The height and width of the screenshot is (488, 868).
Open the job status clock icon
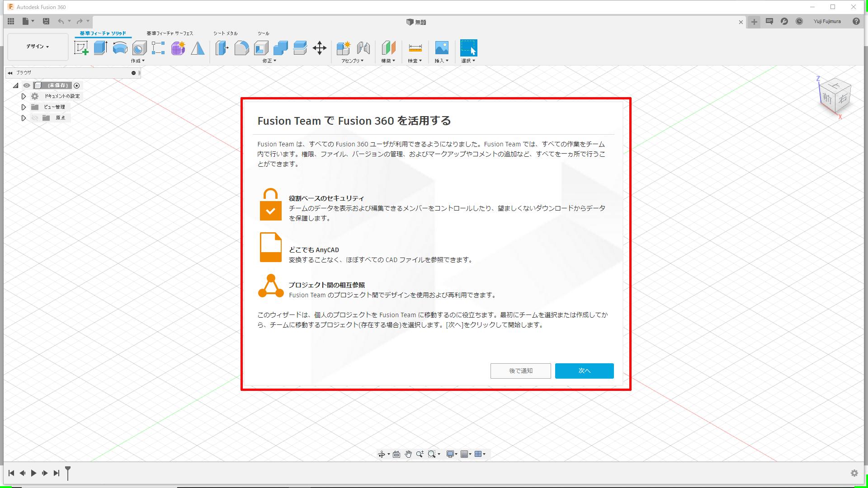(x=799, y=21)
